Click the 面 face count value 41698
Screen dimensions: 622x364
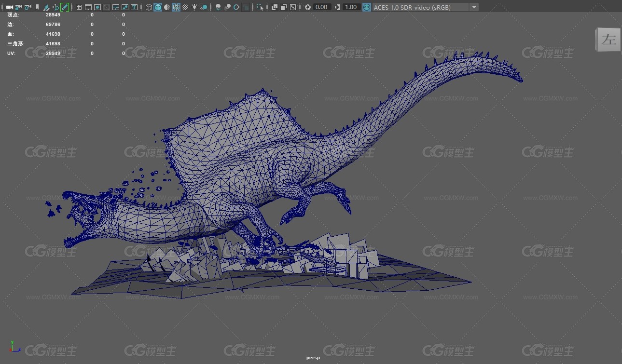tap(53, 34)
